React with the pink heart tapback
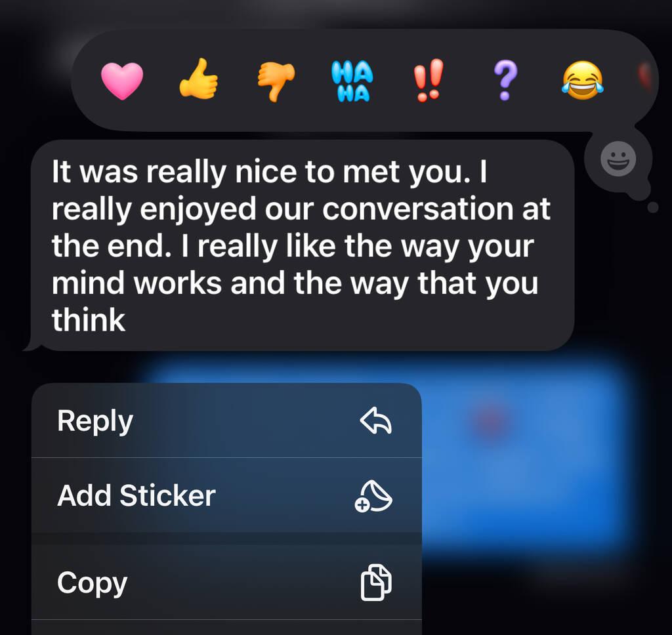The width and height of the screenshot is (672, 635). (122, 81)
